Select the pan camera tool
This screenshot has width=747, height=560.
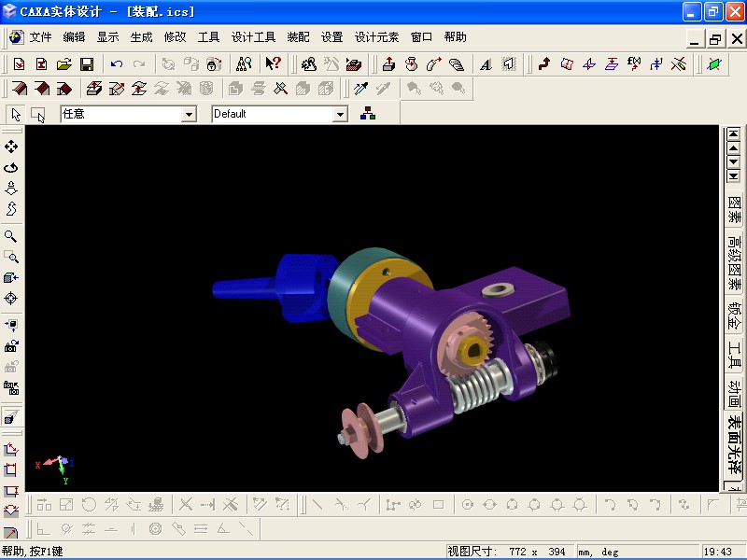coord(11,147)
